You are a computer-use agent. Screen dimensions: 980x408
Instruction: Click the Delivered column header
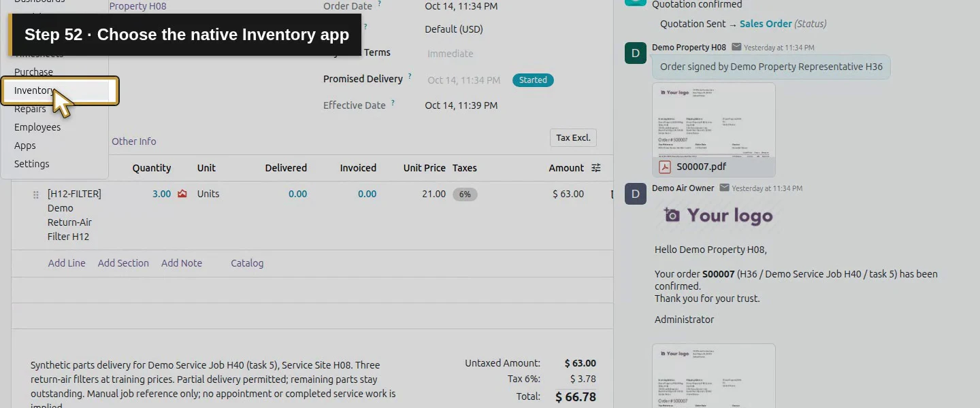286,168
